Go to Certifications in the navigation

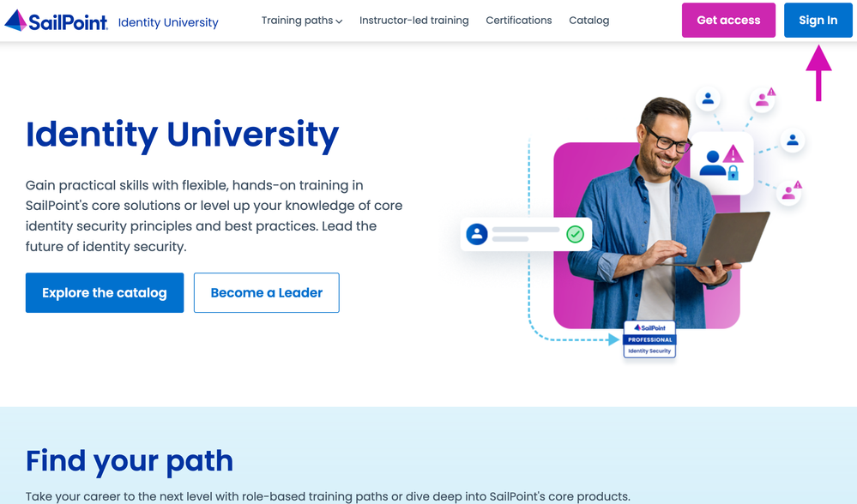519,21
